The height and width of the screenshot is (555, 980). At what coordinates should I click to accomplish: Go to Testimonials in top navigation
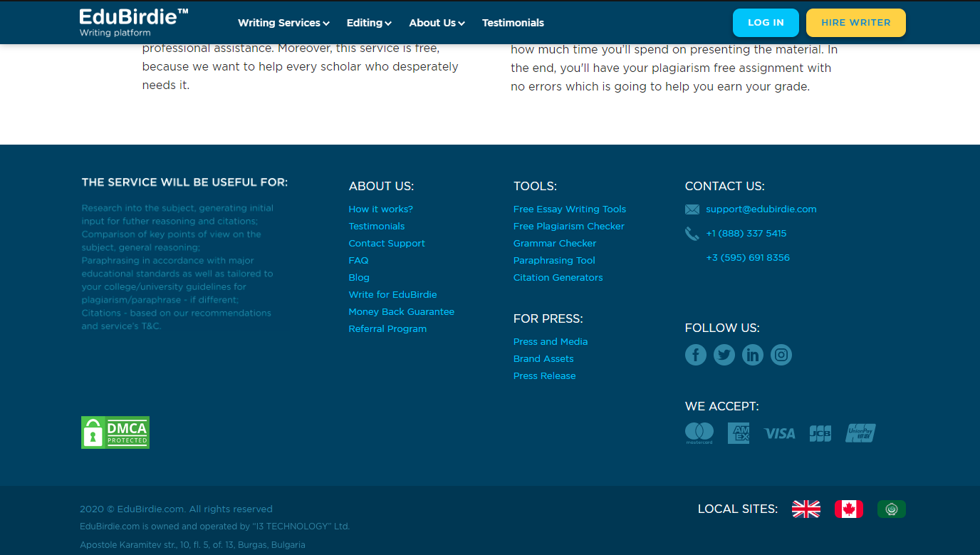513,23
